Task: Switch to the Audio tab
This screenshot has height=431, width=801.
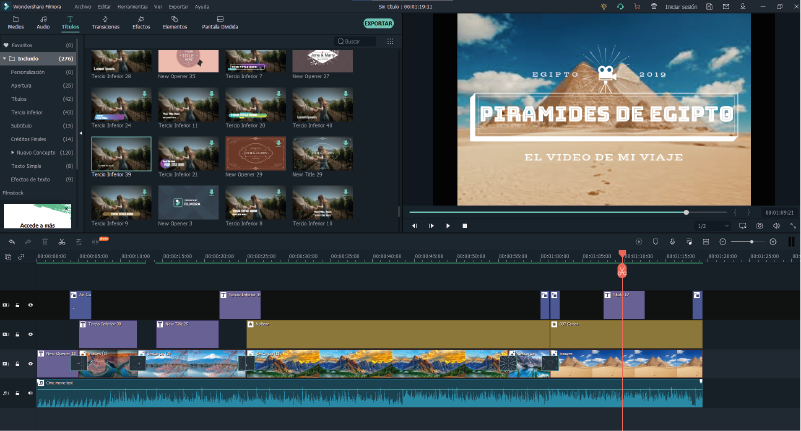Action: click(43, 22)
